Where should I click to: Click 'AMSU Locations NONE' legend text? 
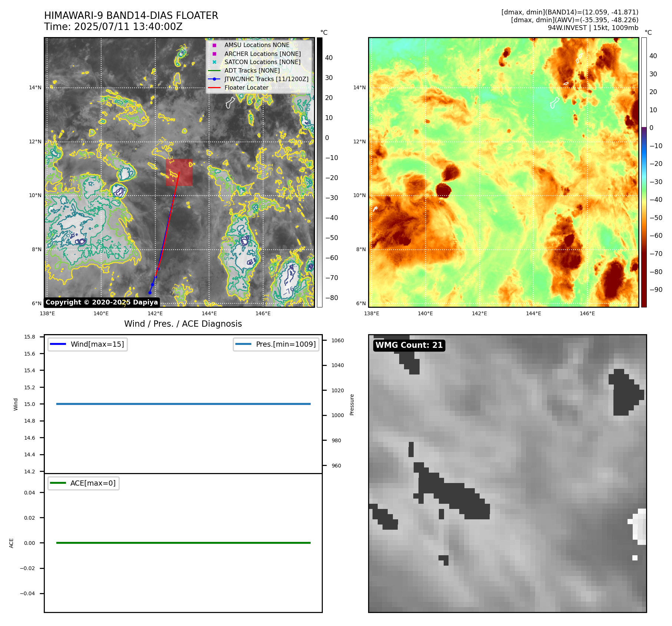click(x=257, y=45)
